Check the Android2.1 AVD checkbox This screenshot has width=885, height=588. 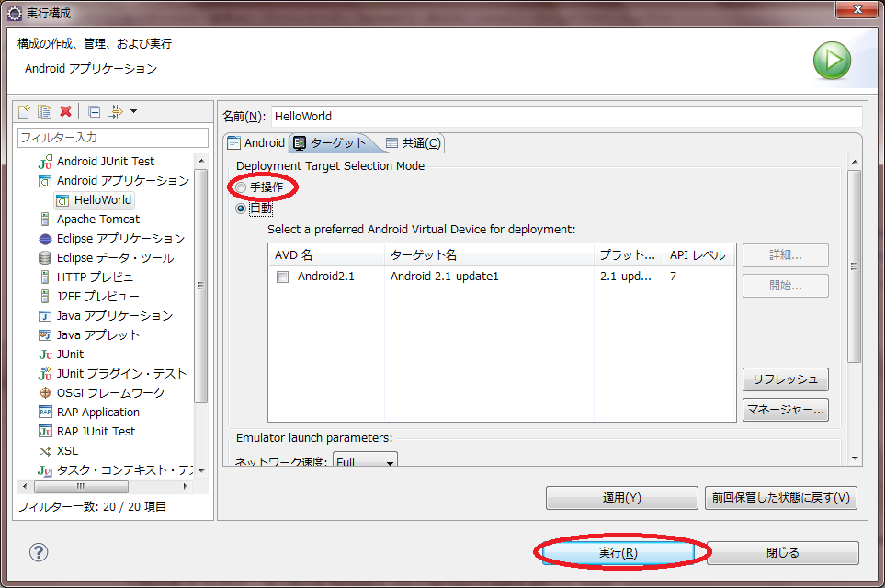(x=283, y=277)
